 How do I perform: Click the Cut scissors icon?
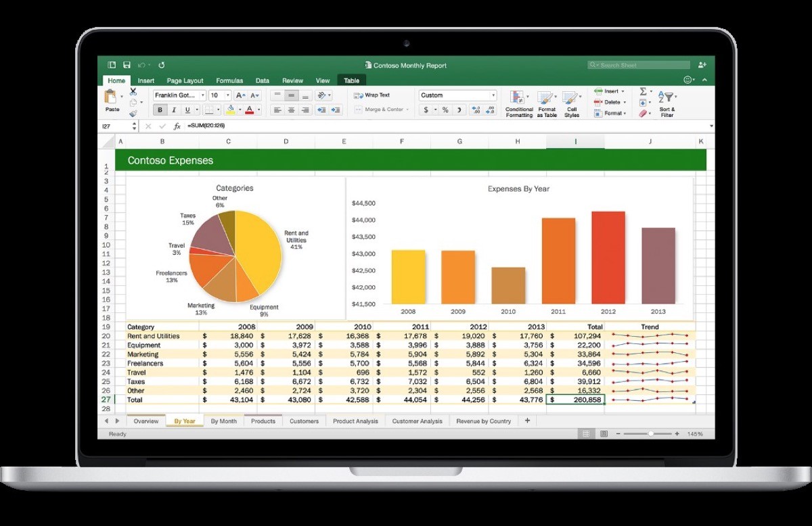[x=133, y=91]
